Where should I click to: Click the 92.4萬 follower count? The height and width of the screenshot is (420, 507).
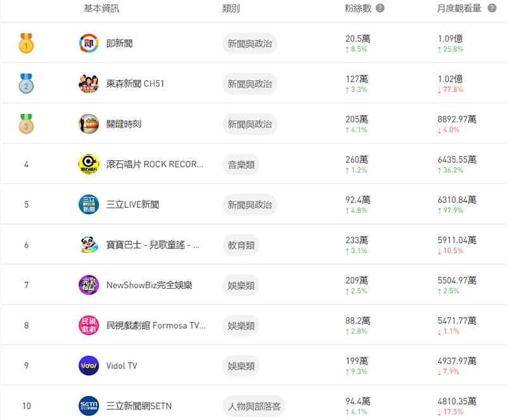click(x=358, y=200)
